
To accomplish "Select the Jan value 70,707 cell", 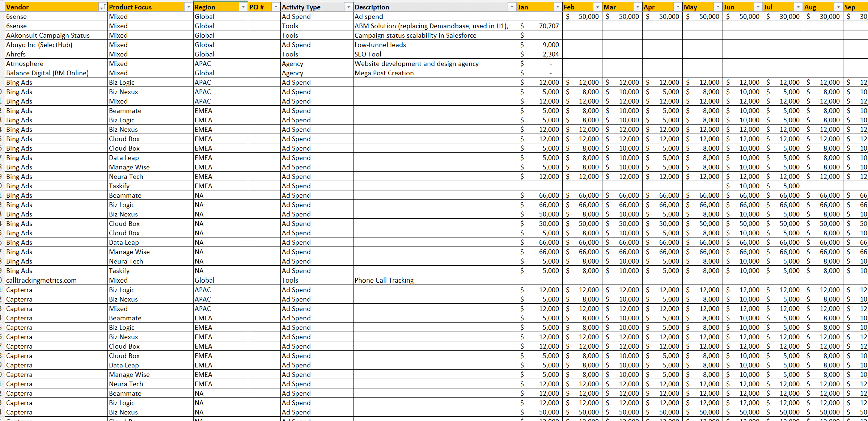I will tap(540, 26).
